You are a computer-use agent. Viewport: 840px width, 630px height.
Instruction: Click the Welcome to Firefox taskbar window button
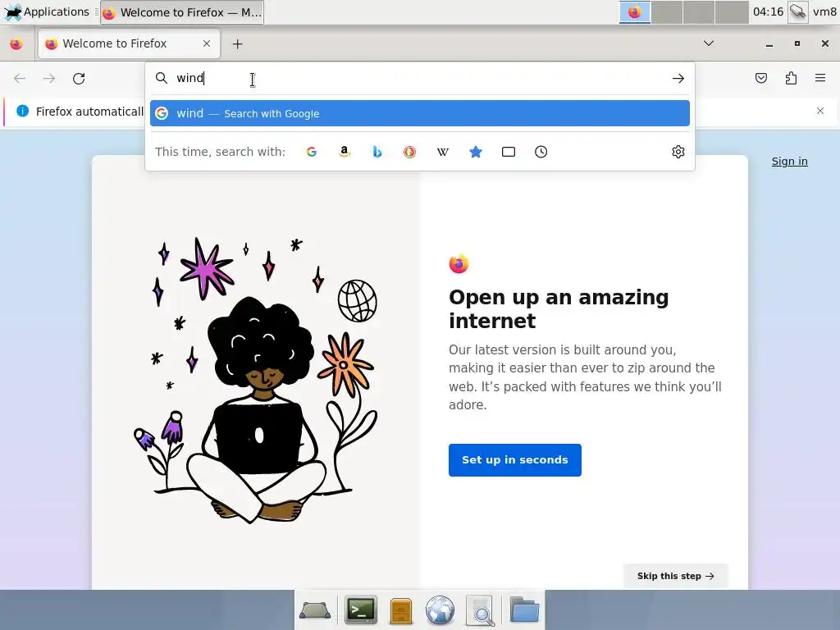click(x=182, y=12)
